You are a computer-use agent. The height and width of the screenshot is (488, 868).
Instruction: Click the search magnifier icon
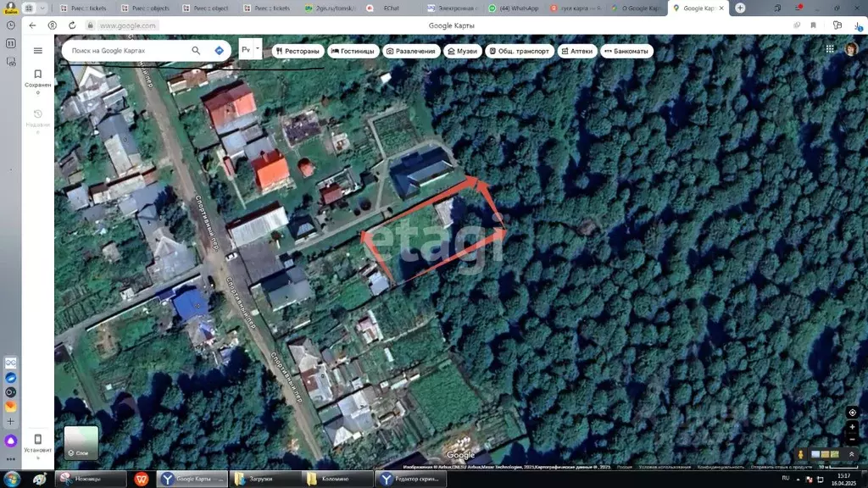pos(196,51)
